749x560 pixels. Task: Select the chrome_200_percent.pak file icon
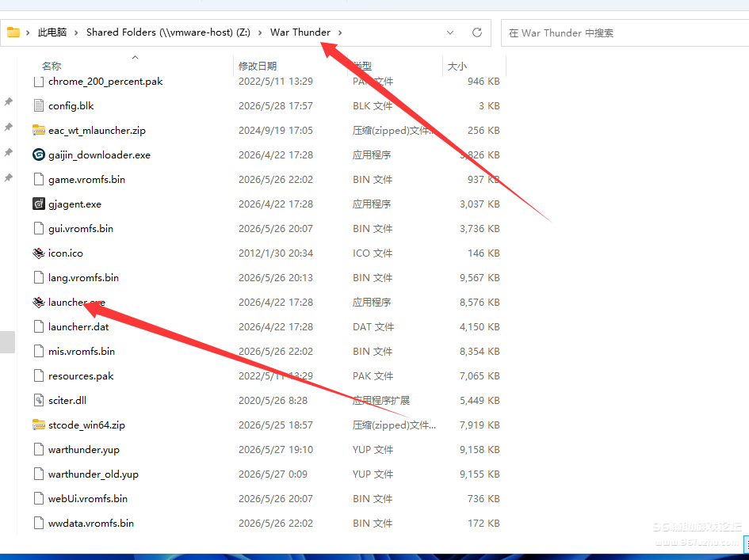39,81
